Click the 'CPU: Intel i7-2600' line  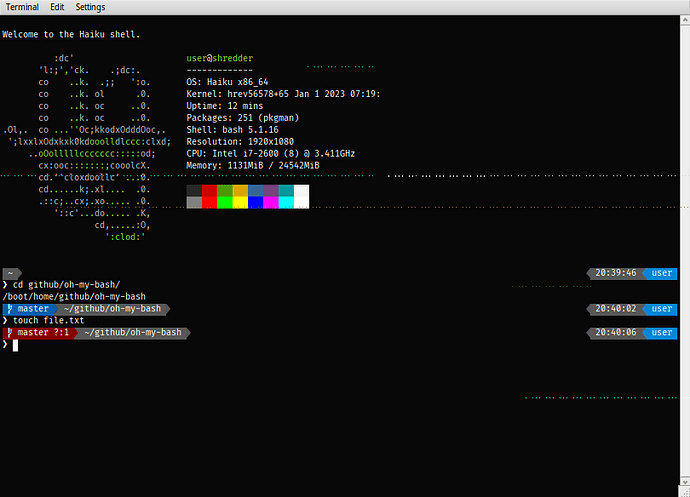coord(270,153)
